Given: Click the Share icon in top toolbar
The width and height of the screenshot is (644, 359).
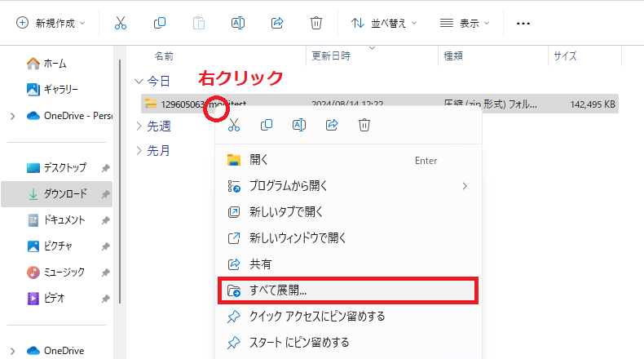Looking at the screenshot, I should (277, 23).
